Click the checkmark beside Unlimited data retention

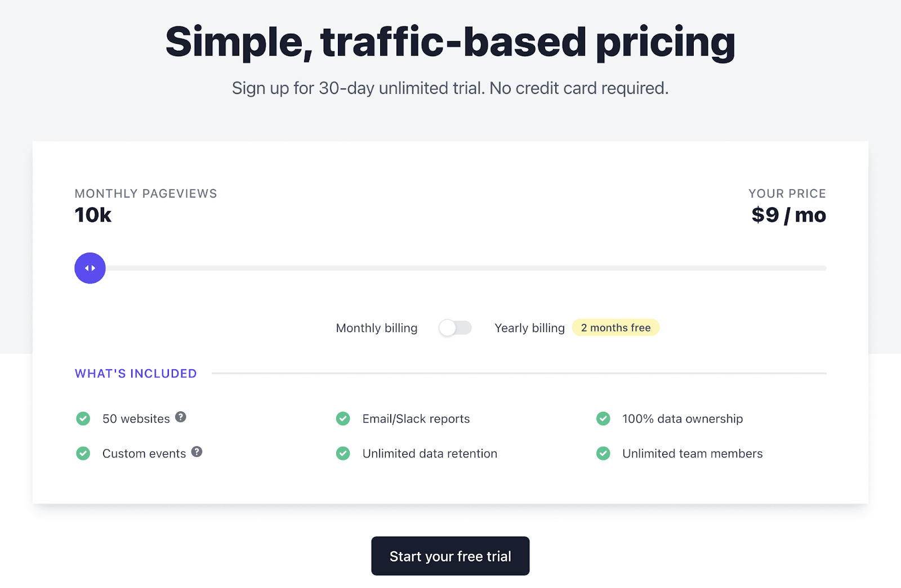343,454
